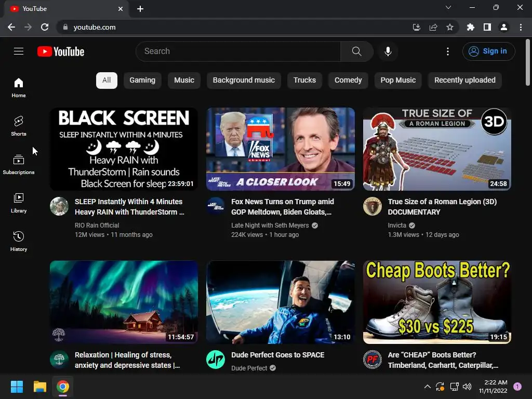Open a new browser tab
532x399 pixels.
tap(140, 9)
